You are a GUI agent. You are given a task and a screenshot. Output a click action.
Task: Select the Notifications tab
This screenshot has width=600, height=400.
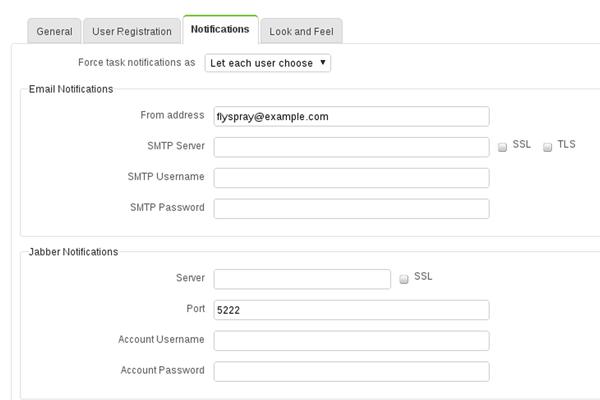point(220,29)
